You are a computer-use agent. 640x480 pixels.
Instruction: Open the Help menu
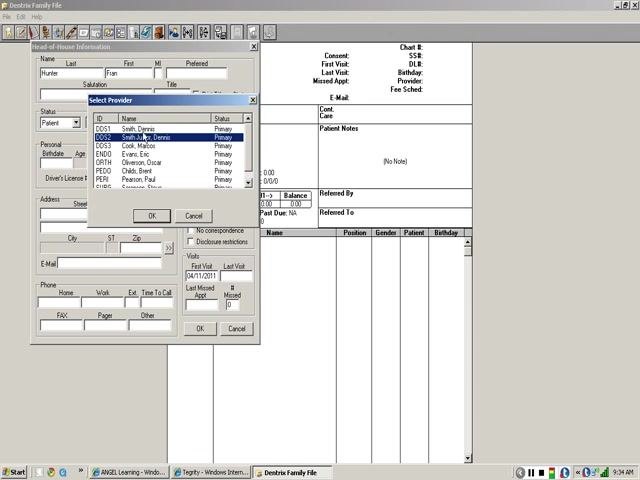(37, 17)
